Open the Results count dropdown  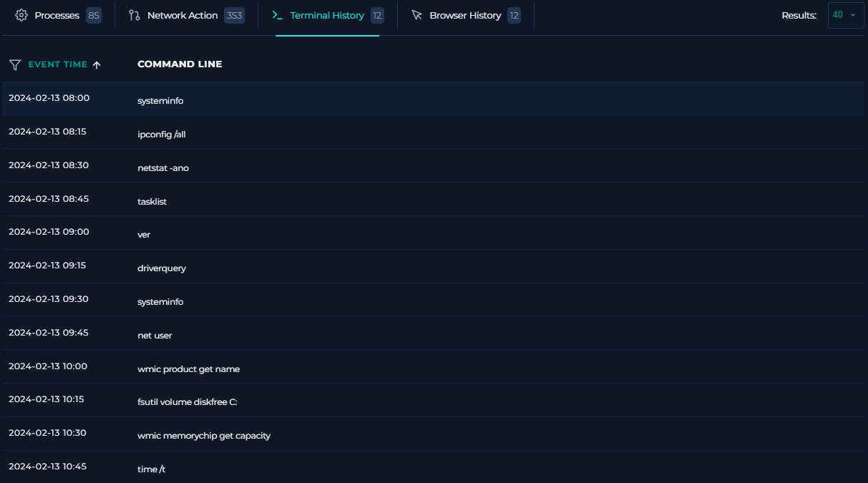(845, 15)
